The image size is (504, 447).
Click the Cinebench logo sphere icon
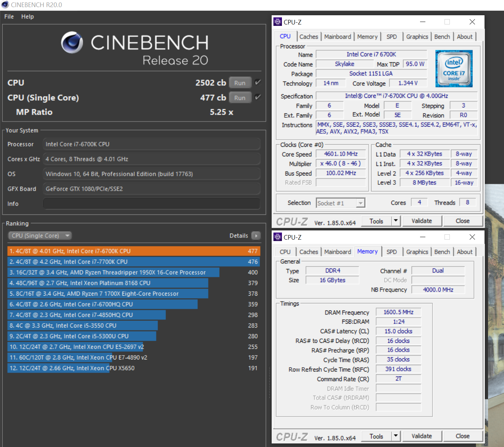72,43
